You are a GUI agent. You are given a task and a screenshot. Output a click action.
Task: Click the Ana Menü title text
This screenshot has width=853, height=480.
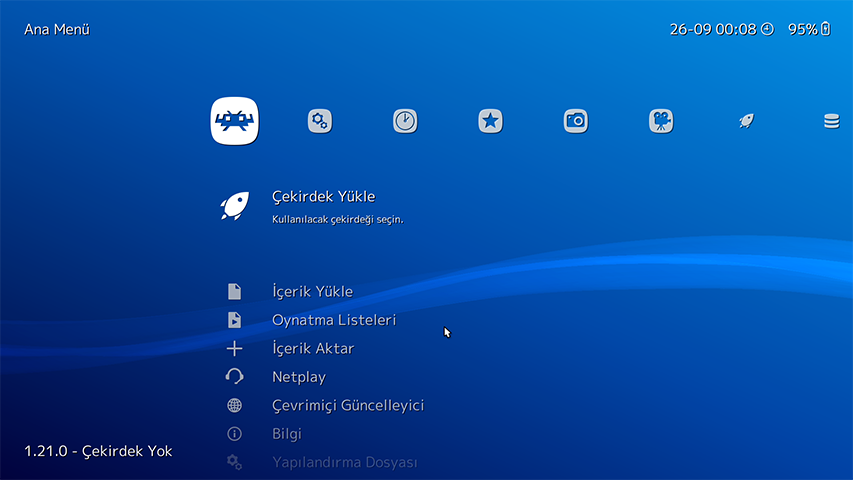(57, 29)
